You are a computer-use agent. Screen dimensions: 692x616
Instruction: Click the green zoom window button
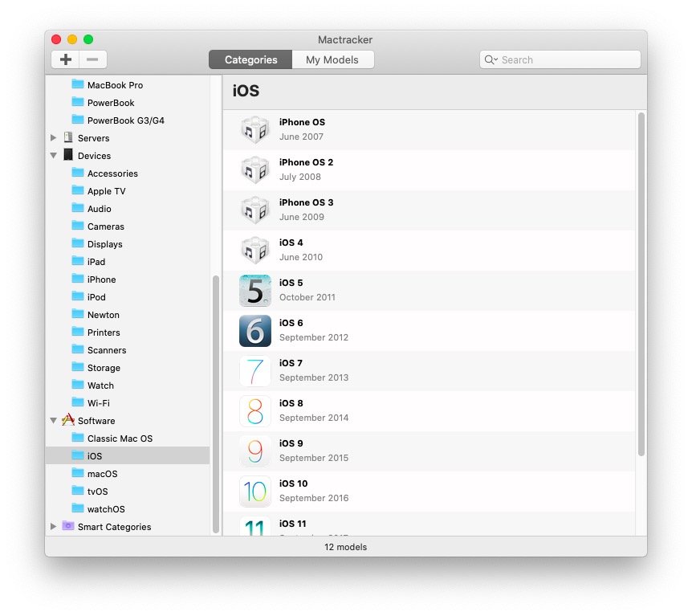click(88, 39)
